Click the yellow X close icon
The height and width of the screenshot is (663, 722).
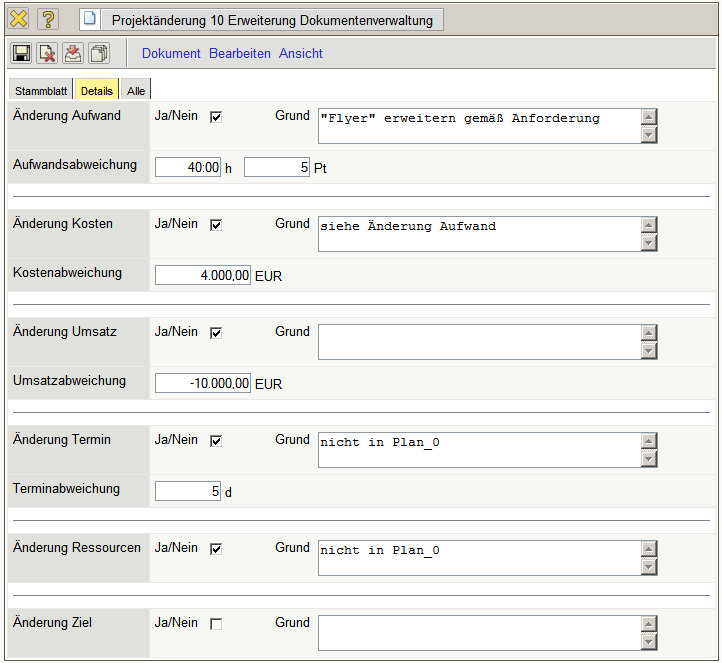tap(19, 19)
